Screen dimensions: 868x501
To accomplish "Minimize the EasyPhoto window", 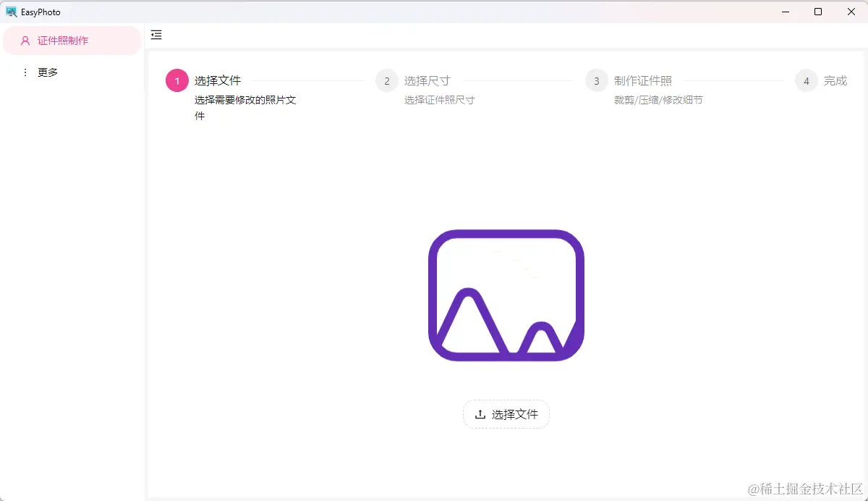I will [785, 12].
